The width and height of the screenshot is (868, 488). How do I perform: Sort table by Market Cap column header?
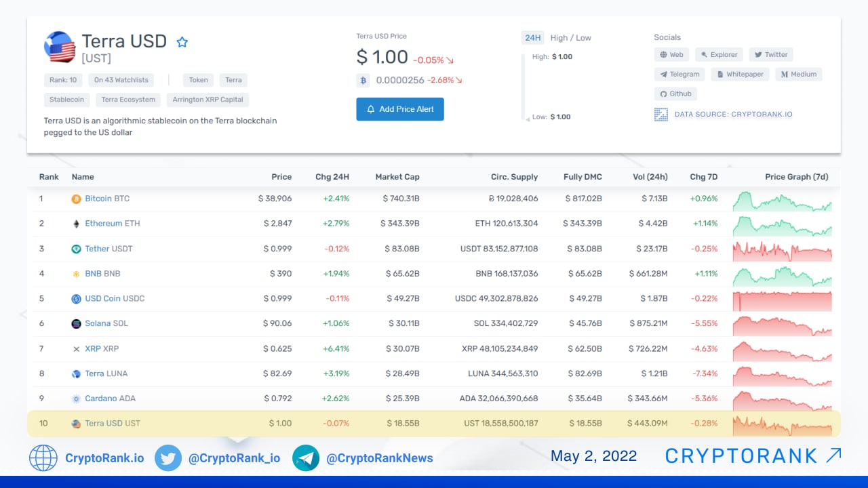click(x=397, y=177)
